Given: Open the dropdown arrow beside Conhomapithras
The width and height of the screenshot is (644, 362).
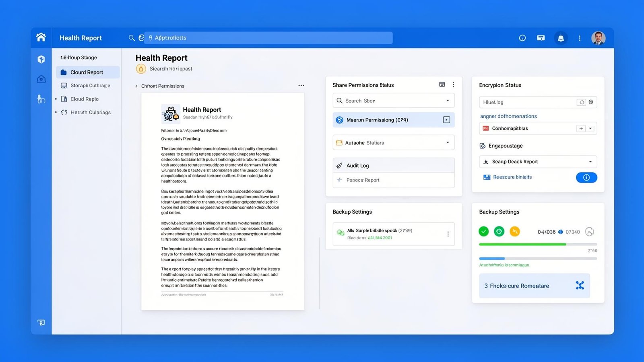Looking at the screenshot, I should [x=590, y=128].
